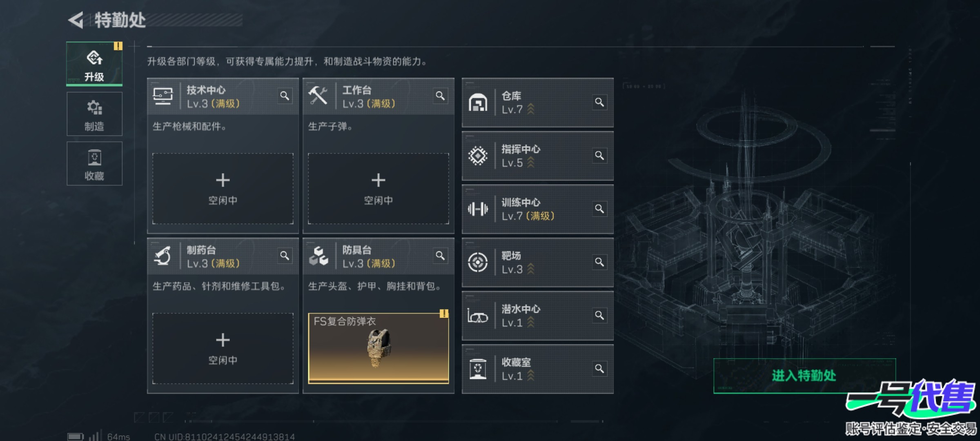Click 进入特勤处 button

click(x=804, y=376)
